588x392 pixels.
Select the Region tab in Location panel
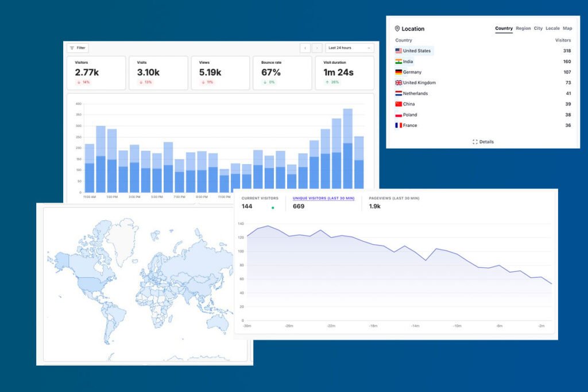[523, 28]
